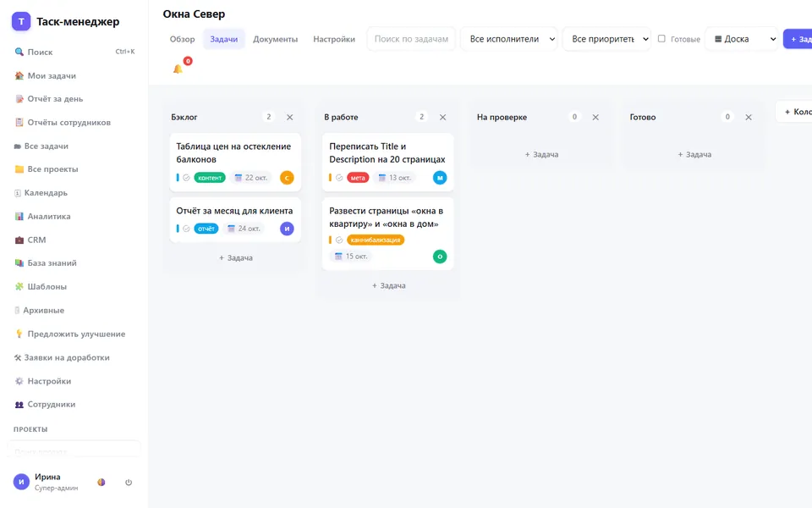Click orange avatar С on balcony price card
The image size is (812, 508).
point(287,178)
